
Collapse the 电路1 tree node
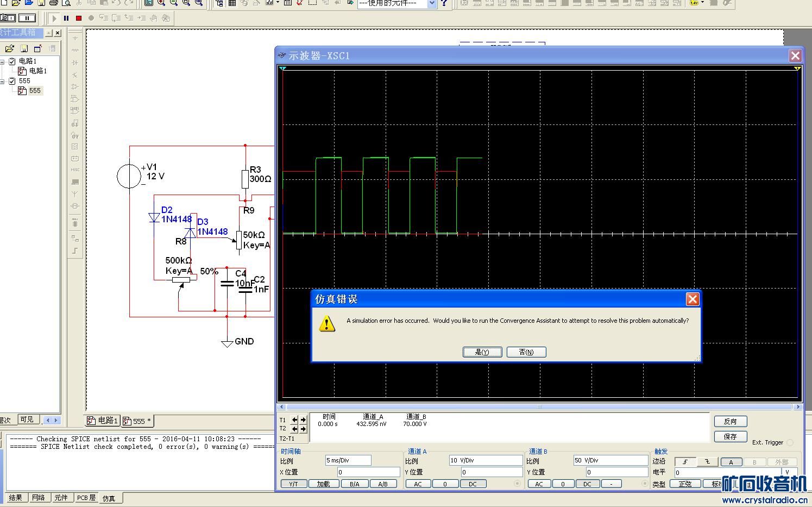click(2, 61)
